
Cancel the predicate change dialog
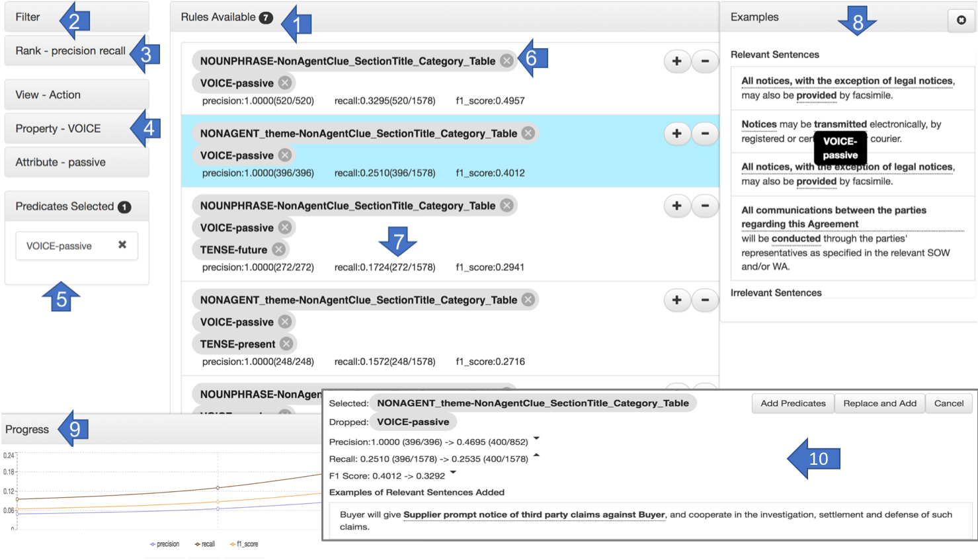948,403
